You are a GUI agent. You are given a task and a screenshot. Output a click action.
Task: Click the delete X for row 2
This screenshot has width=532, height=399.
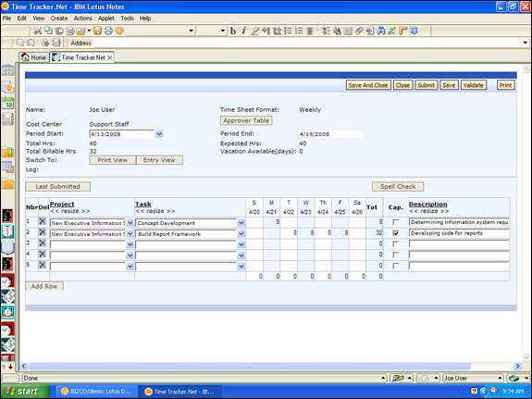(x=43, y=232)
